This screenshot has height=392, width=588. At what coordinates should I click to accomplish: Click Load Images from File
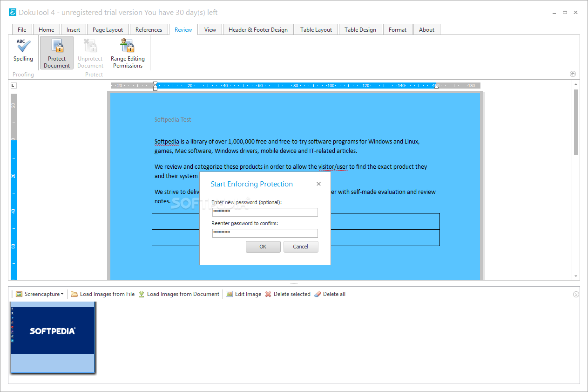coord(102,294)
